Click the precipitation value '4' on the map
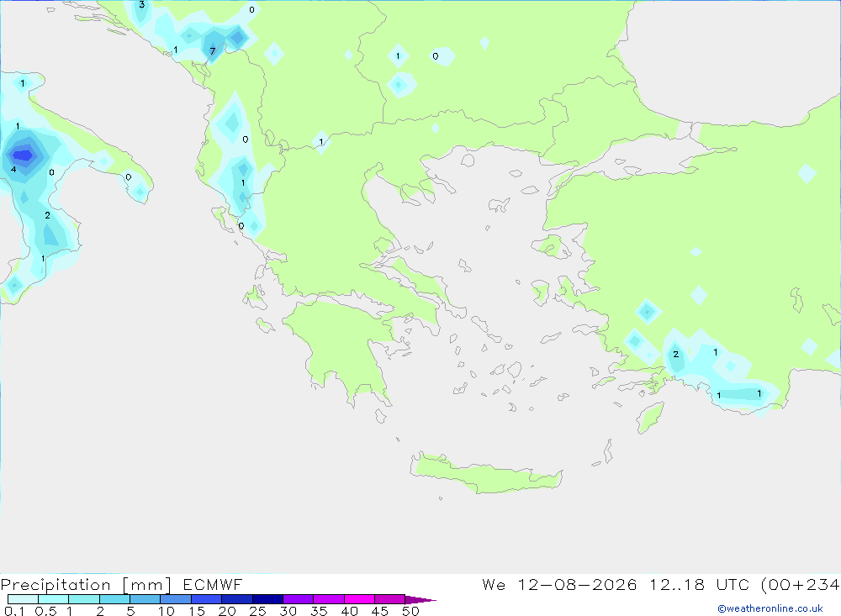 [13, 170]
